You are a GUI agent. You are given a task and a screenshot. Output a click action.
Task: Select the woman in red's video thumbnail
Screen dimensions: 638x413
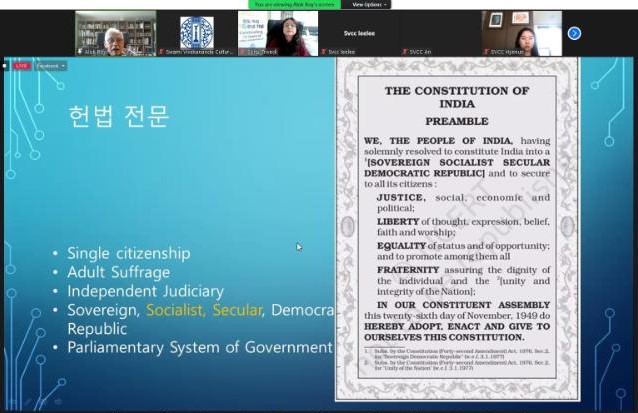pyautogui.click(x=277, y=32)
